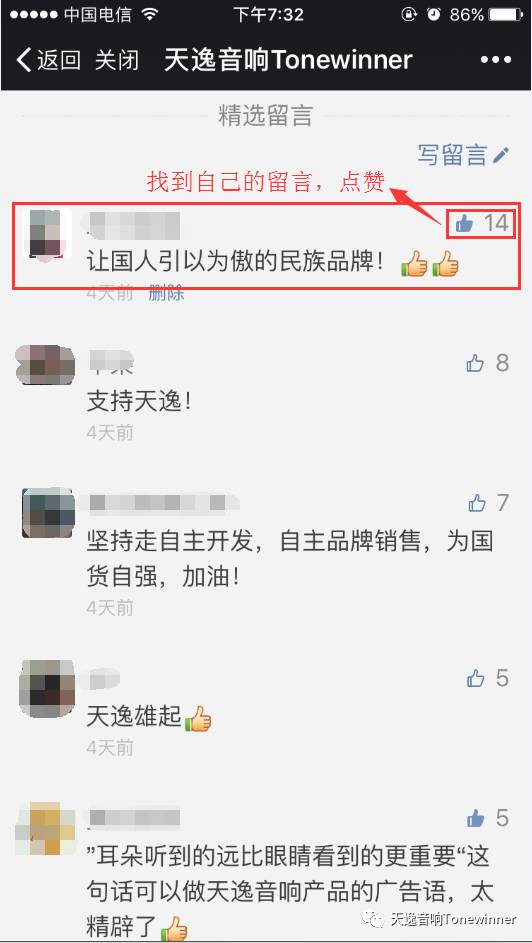
Task: Tap the page title 天逸音响Tonewinner
Action: [289, 60]
